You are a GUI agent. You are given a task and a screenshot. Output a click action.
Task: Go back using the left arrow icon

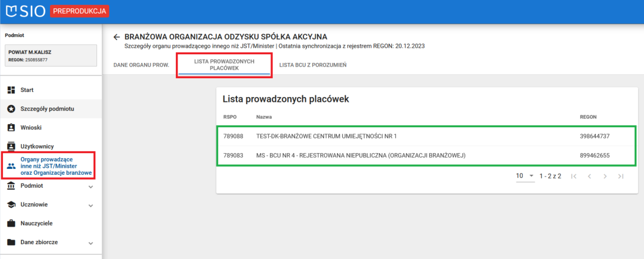click(116, 36)
